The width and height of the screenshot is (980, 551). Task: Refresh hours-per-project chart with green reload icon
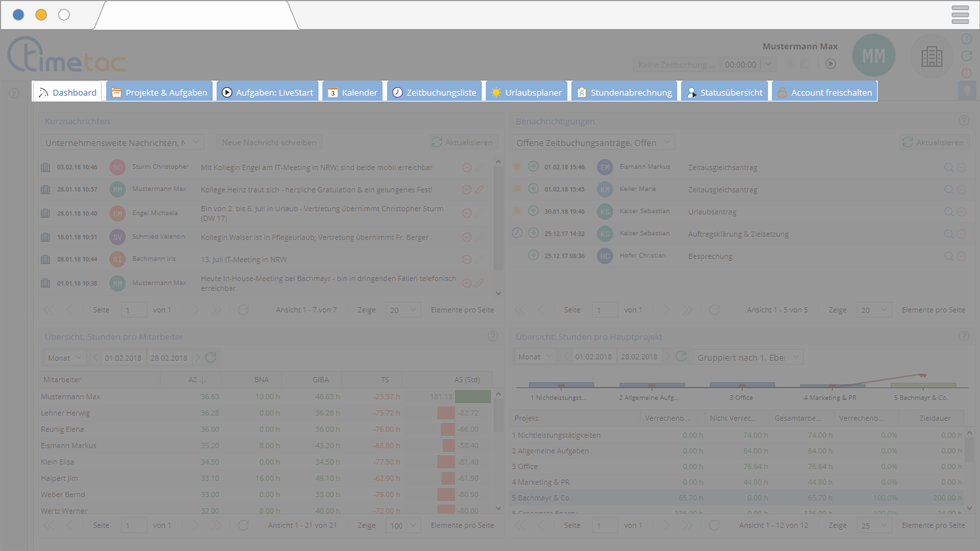pyautogui.click(x=681, y=357)
